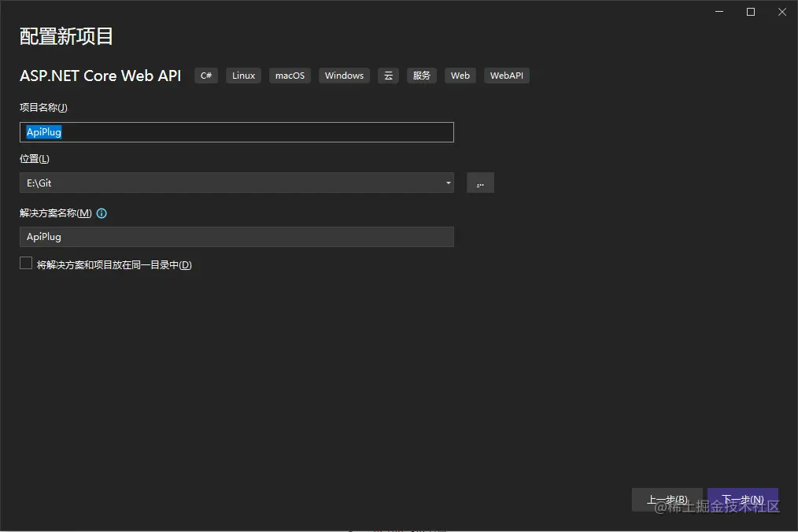The height and width of the screenshot is (532, 798).
Task: Click the browse location ellipsis button
Action: [480, 183]
